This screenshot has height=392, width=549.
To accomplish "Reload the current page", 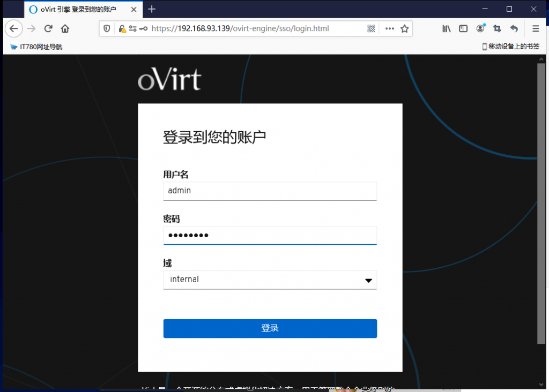I will (x=48, y=28).
